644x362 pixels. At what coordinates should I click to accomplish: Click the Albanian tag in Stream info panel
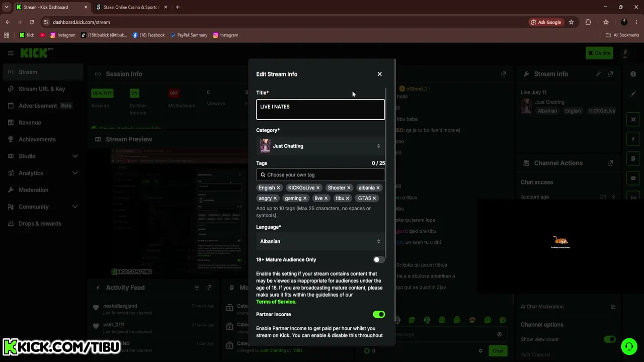(547, 111)
